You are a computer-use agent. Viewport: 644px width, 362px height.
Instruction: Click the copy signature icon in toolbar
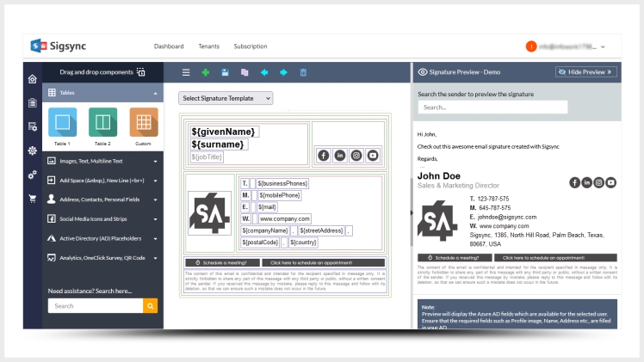(245, 73)
